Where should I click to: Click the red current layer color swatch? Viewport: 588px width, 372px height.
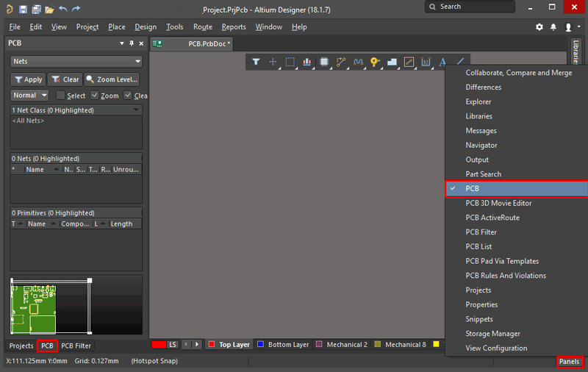(159, 345)
